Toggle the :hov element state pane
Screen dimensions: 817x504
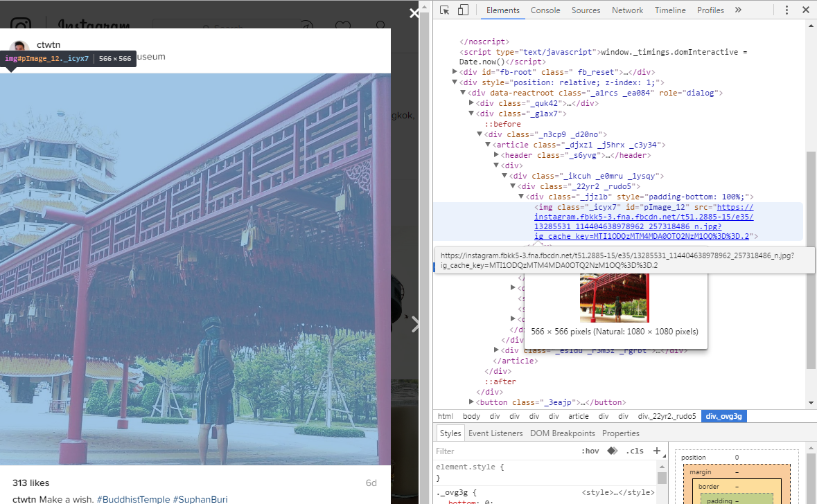coord(590,451)
